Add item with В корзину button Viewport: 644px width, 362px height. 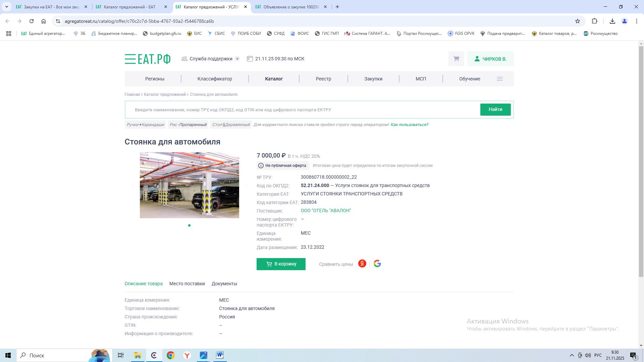pos(281,264)
